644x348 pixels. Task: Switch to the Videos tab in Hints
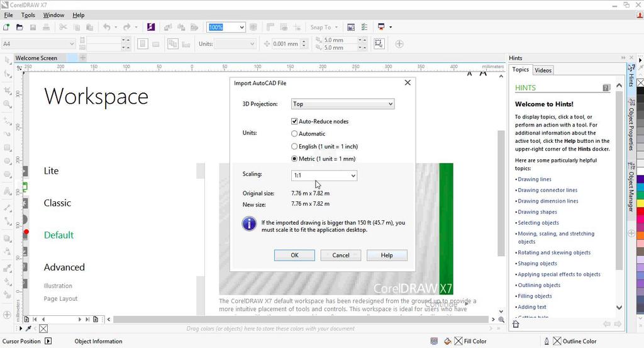point(543,70)
